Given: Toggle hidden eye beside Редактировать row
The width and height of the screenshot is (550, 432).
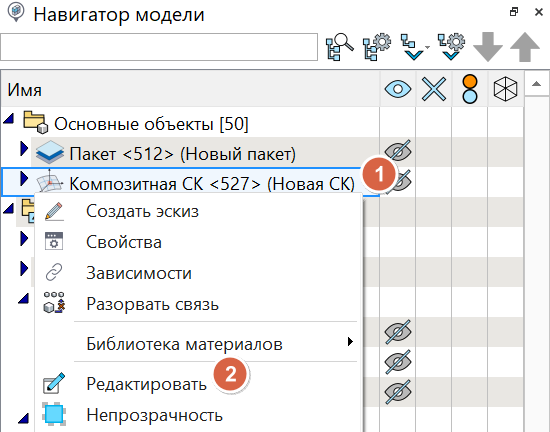Looking at the screenshot, I should coord(398,391).
